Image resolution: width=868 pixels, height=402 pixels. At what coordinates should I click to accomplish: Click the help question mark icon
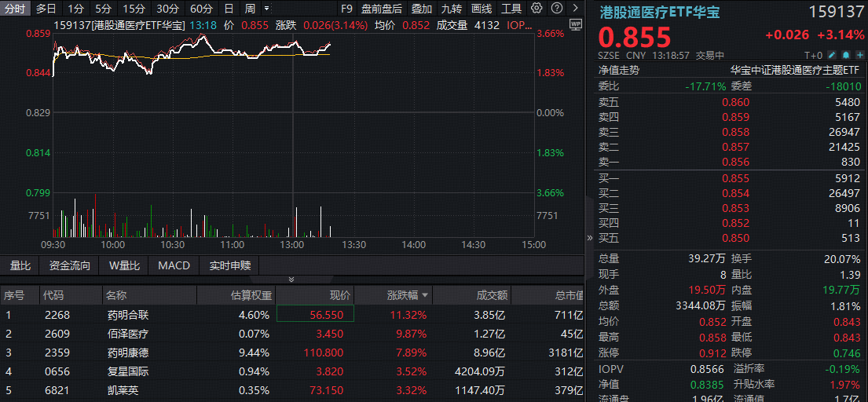(x=556, y=9)
